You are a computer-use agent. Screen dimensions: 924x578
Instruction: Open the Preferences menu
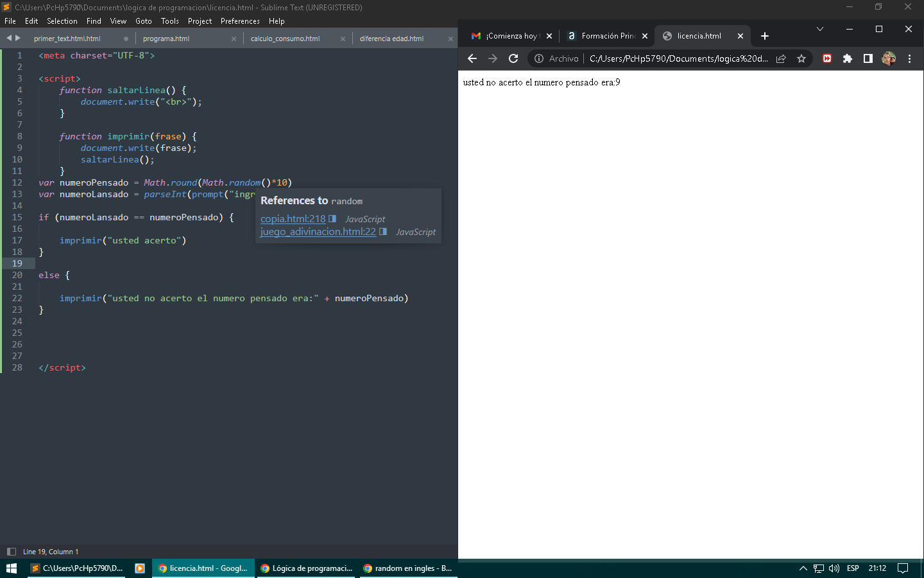pos(240,21)
